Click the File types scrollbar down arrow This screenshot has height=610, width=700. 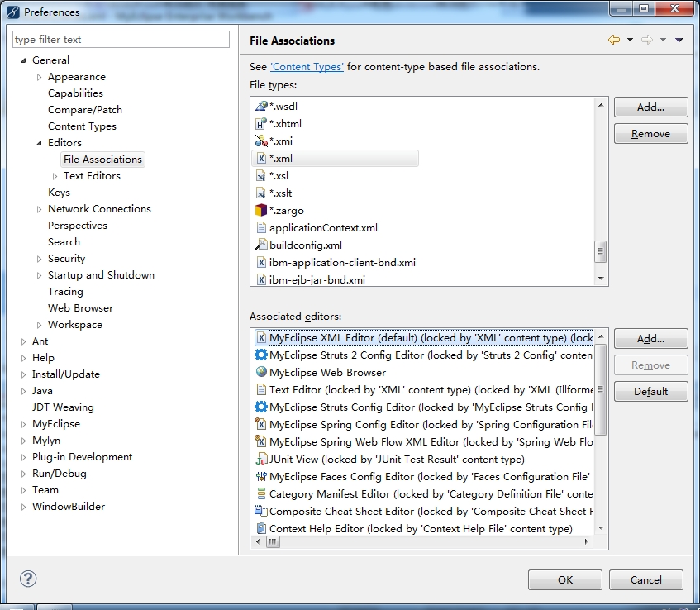click(601, 279)
